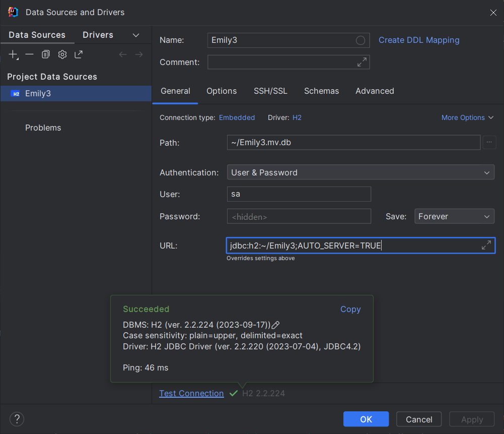Click the 'Ping: 46 ms' text
This screenshot has width=504, height=434.
click(146, 368)
